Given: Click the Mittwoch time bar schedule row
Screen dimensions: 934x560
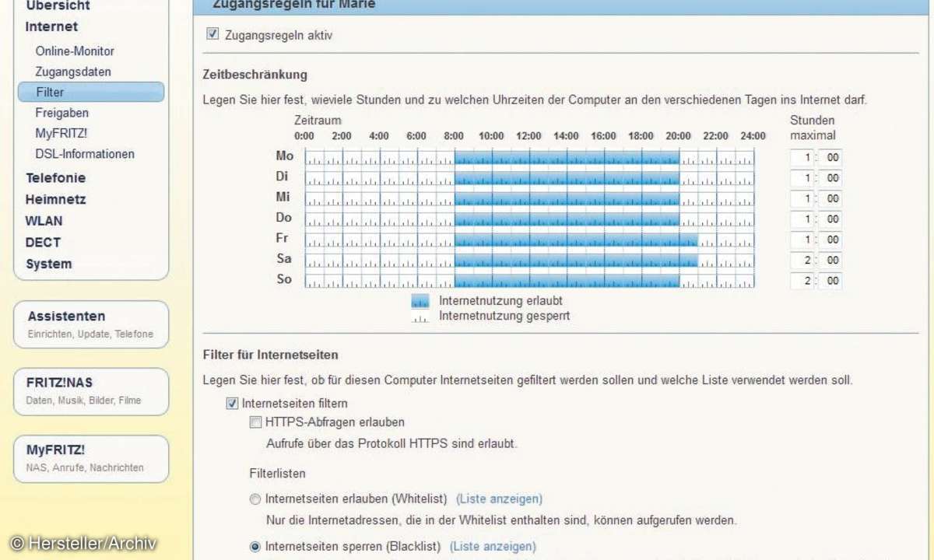Looking at the screenshot, I should 529,199.
